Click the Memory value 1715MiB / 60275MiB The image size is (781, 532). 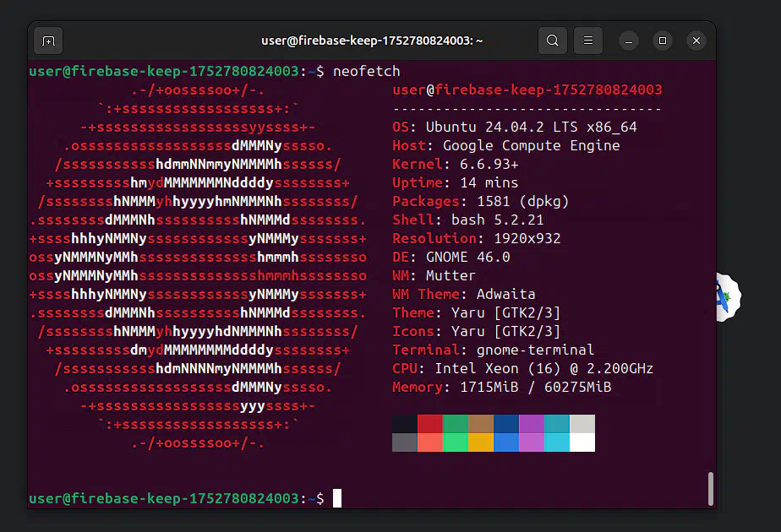[x=535, y=388]
